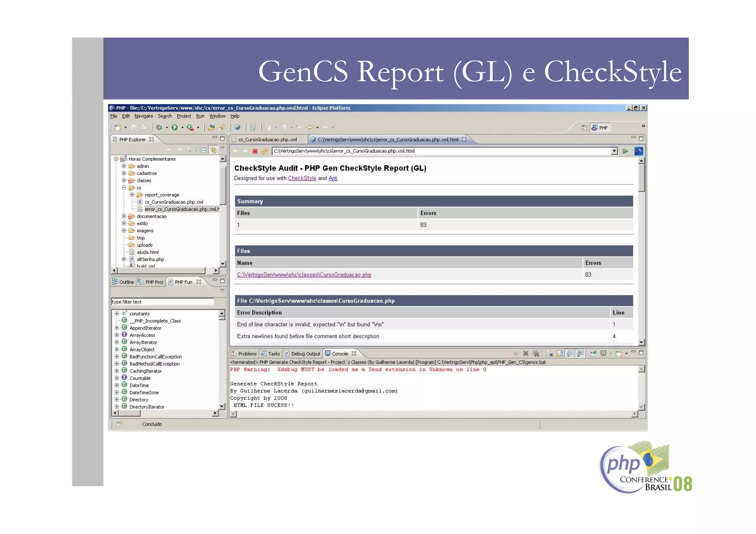Switch to the Problems tab
Image resolution: width=756 pixels, height=534 pixels.
pyautogui.click(x=244, y=354)
